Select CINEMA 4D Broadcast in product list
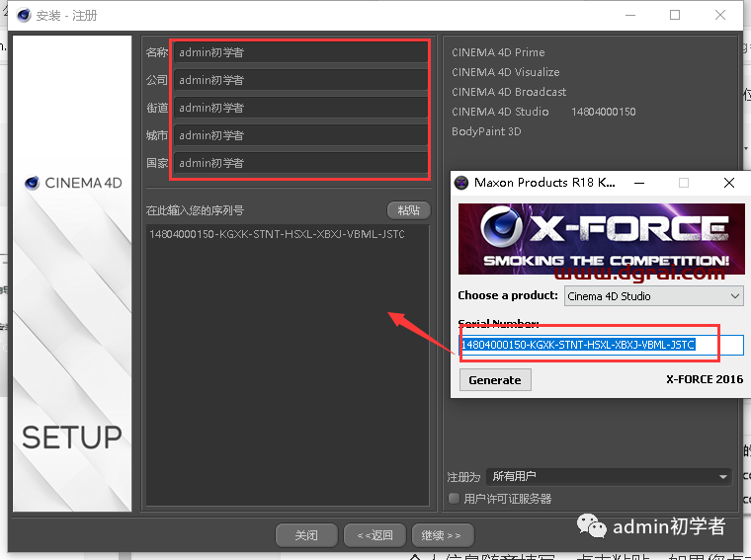Viewport: 751px width, 560px height. 509,92
